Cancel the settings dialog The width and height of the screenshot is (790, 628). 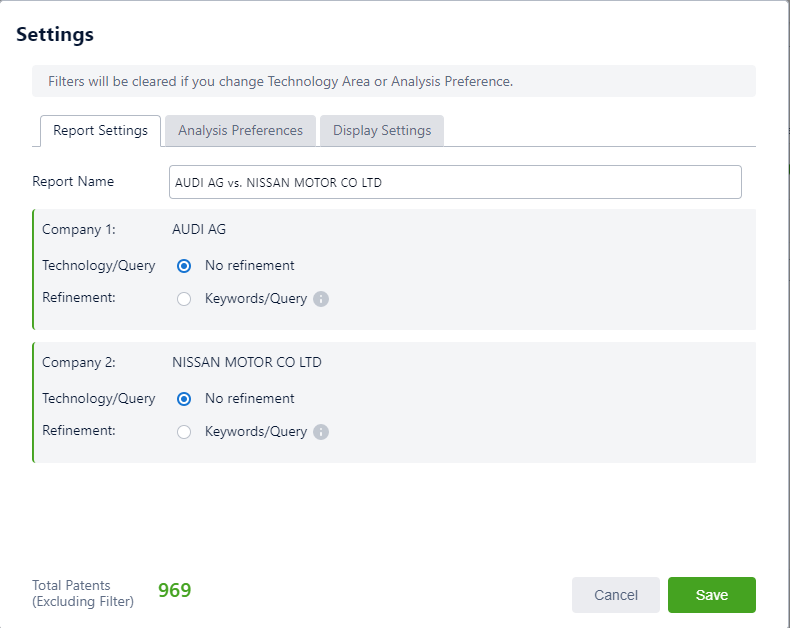point(615,595)
